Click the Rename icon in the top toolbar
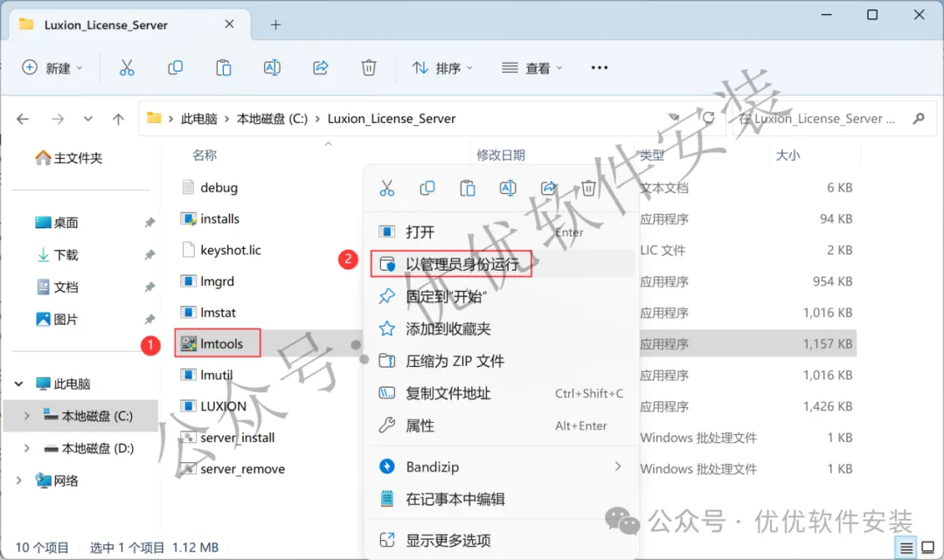 pyautogui.click(x=272, y=68)
